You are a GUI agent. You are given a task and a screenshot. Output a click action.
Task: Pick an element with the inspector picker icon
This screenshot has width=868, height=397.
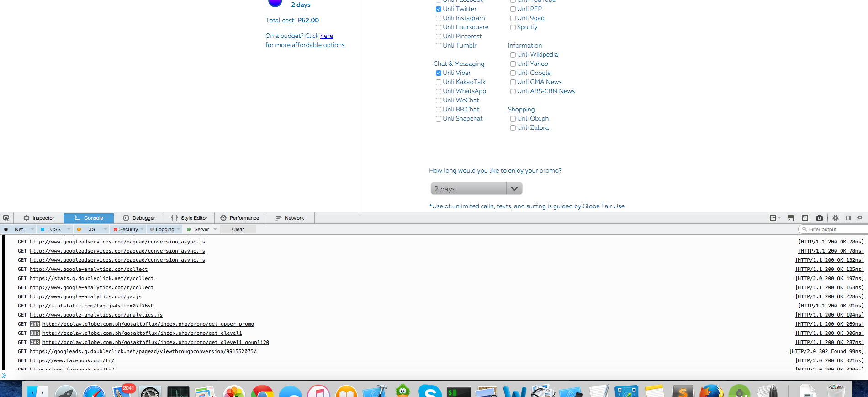(6, 218)
